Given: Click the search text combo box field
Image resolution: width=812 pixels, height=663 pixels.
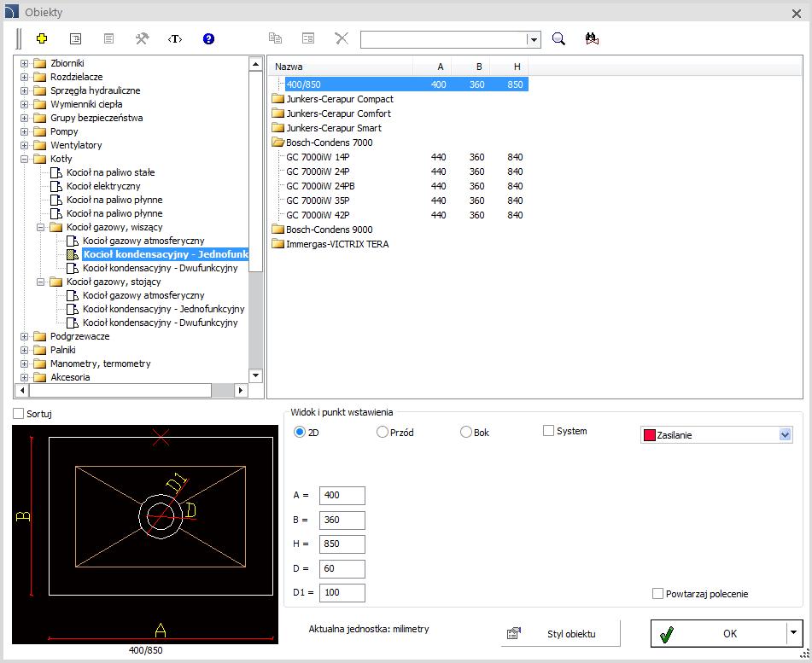Looking at the screenshot, I should pyautogui.click(x=444, y=39).
